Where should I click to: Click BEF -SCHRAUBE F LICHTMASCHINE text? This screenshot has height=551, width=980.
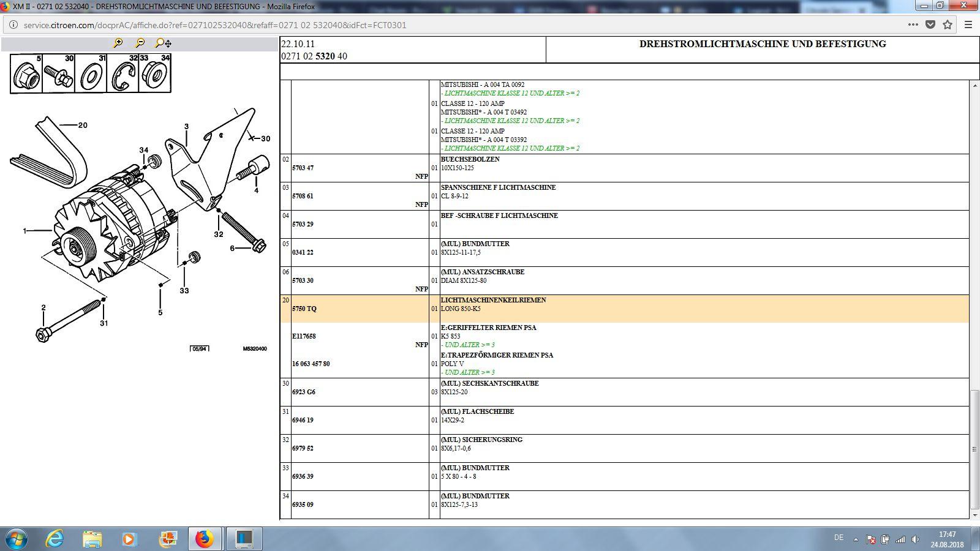coord(499,216)
